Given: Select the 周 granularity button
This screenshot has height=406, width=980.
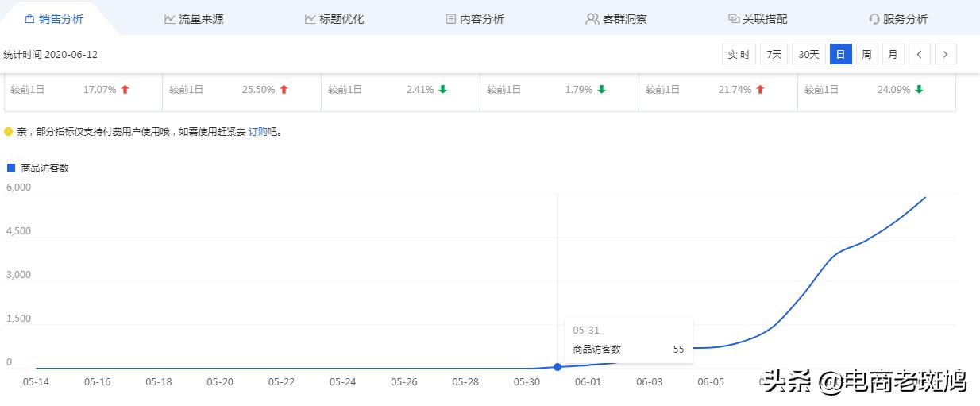Looking at the screenshot, I should (x=866, y=54).
